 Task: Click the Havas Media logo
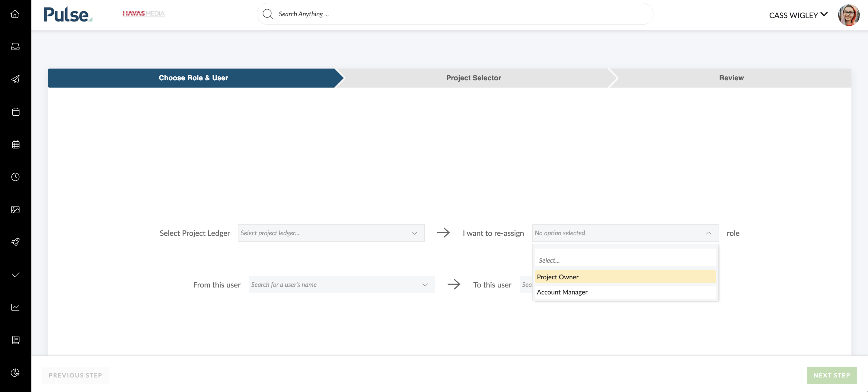[144, 14]
